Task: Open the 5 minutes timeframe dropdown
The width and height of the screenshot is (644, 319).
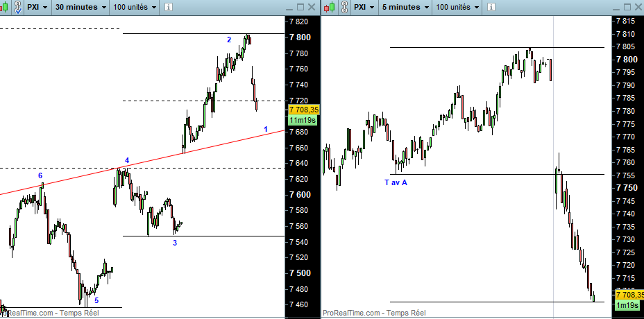Action: pos(405,7)
